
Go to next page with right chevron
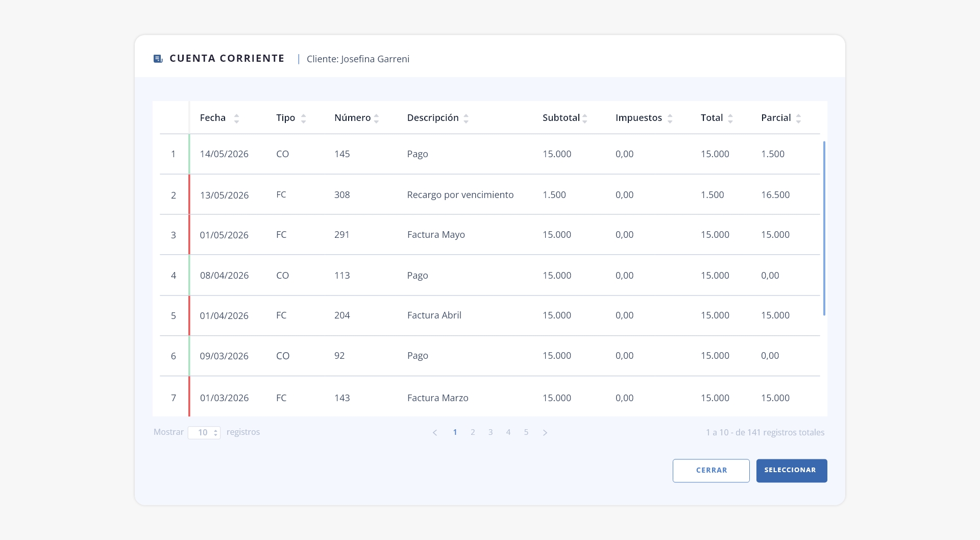coord(545,432)
